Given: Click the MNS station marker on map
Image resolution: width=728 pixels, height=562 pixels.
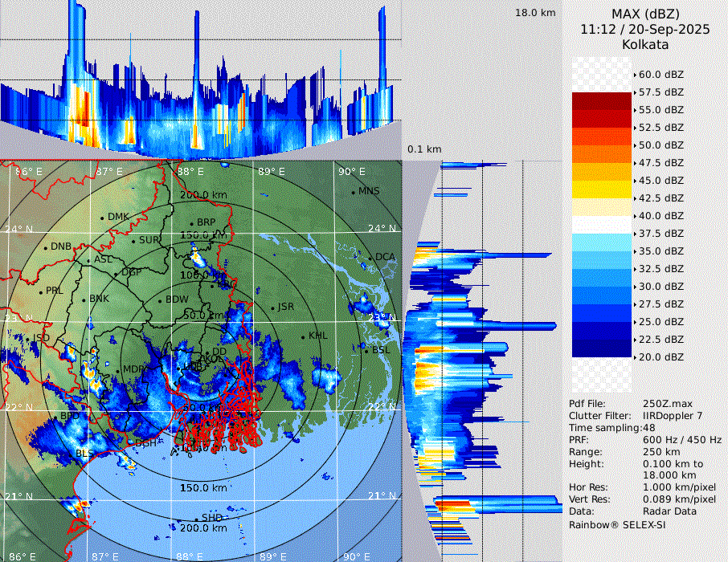Looking at the screenshot, I should (354, 191).
